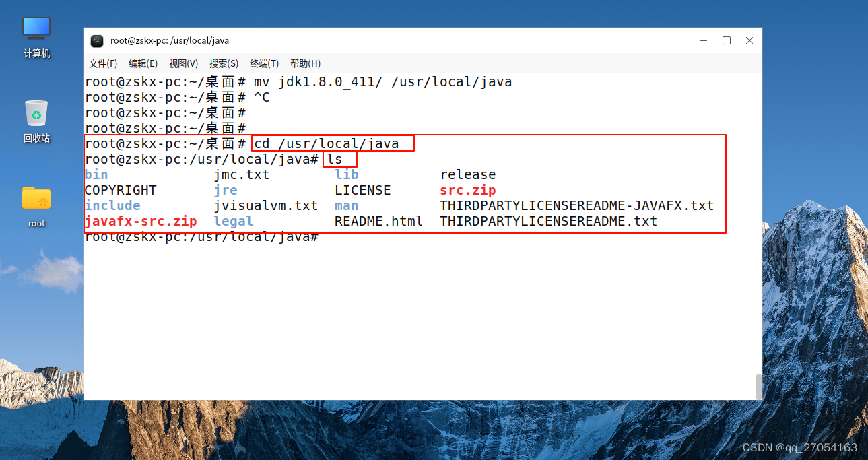The width and height of the screenshot is (868, 460).
Task: Open the 帮助(H) menu
Action: pyautogui.click(x=304, y=63)
